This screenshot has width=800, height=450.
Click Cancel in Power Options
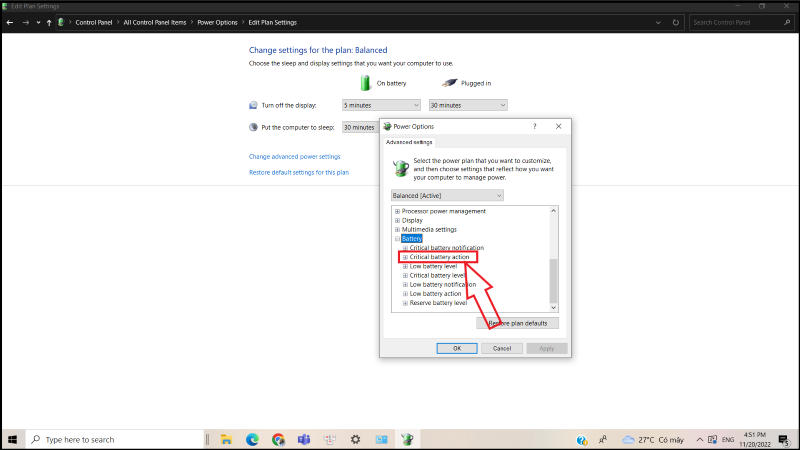[x=502, y=348]
